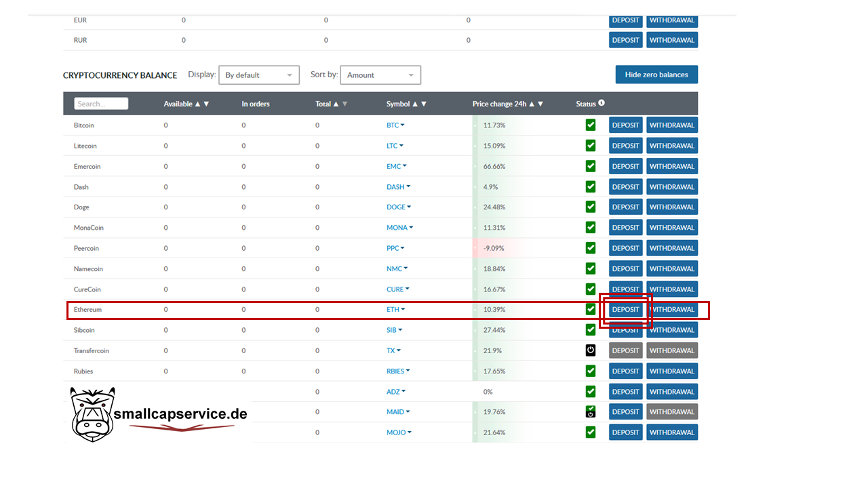Click the smallcapservice.de bull logo
This screenshot has width=868, height=488.
point(93,415)
